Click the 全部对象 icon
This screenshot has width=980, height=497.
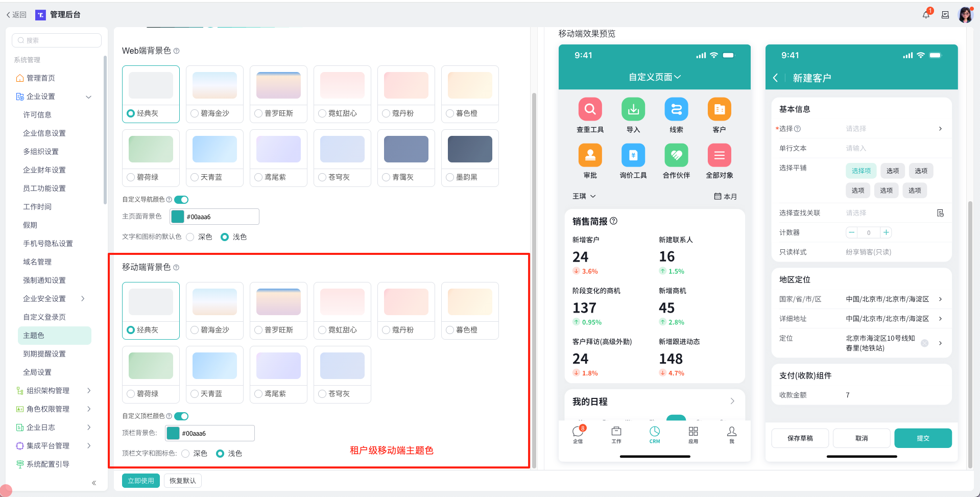click(x=719, y=155)
